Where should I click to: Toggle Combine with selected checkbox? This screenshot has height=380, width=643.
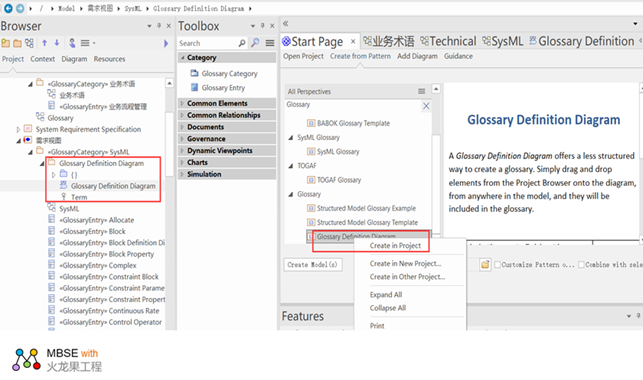(x=581, y=265)
